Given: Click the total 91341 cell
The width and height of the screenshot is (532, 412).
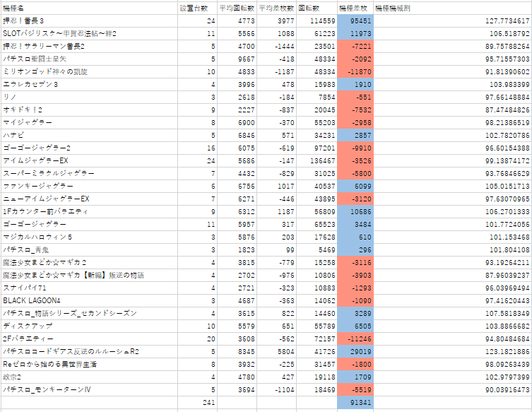Looking at the screenshot, I should [355, 403].
